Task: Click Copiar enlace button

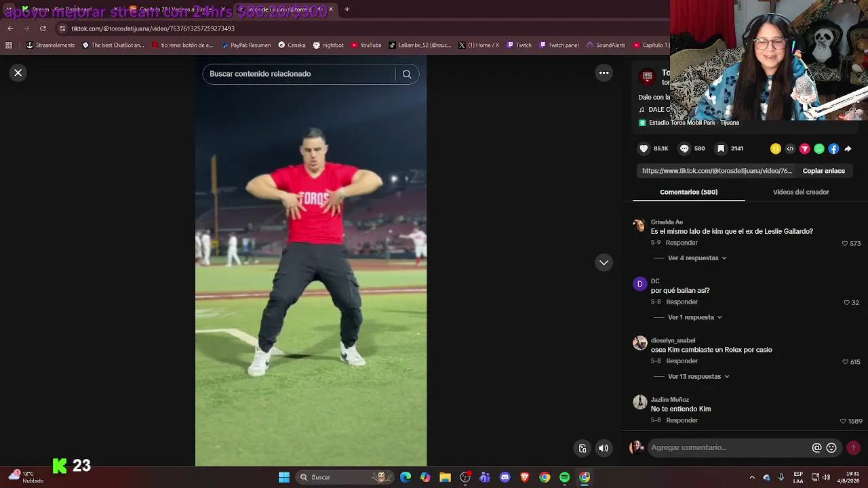Action: 823,171
